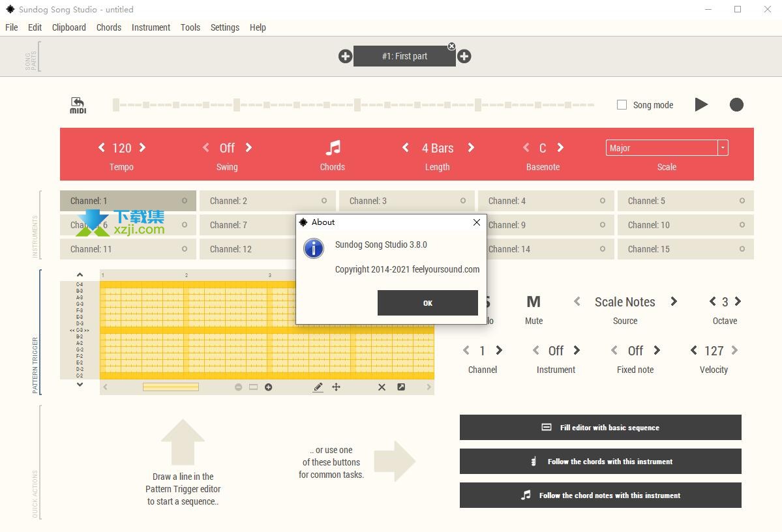Toggle the circle indicator on Channel: 15
Viewport: 782px width, 532px height.
[x=742, y=249]
